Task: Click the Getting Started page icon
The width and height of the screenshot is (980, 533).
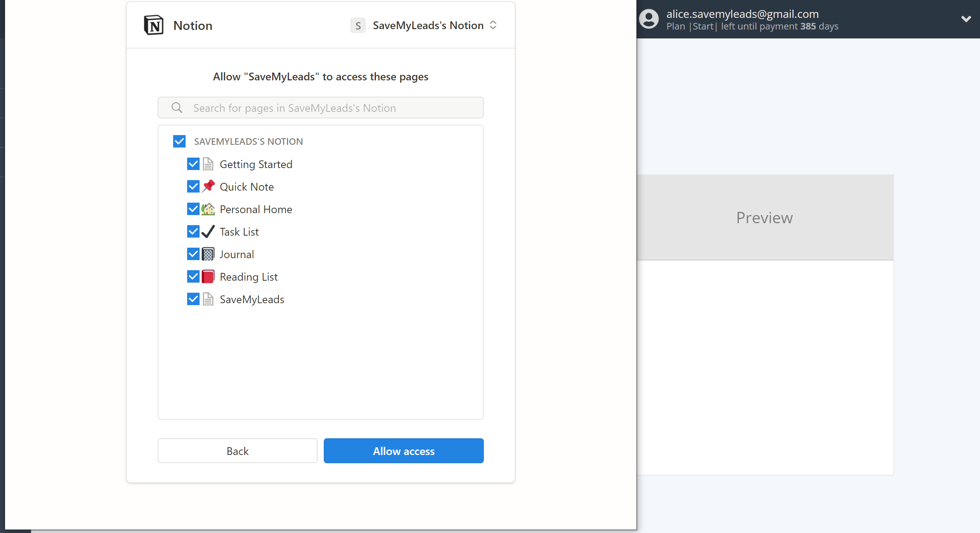Action: point(208,164)
